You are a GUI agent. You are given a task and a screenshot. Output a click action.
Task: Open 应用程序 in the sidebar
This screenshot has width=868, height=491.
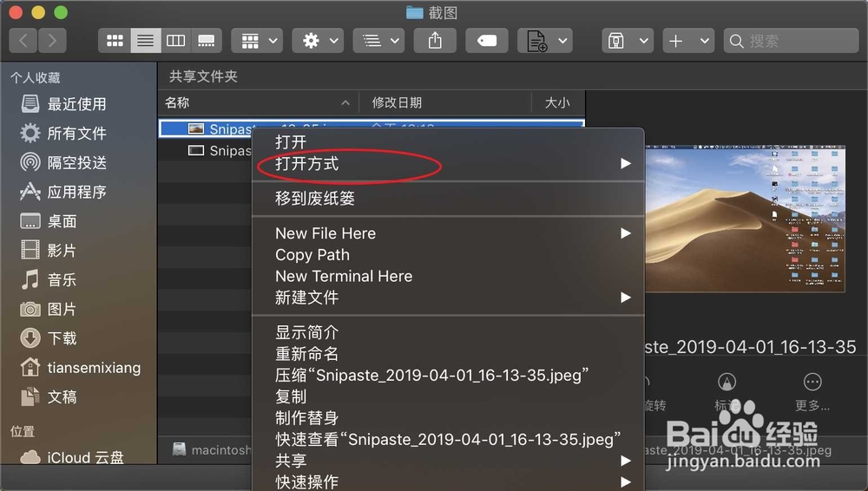pos(77,192)
